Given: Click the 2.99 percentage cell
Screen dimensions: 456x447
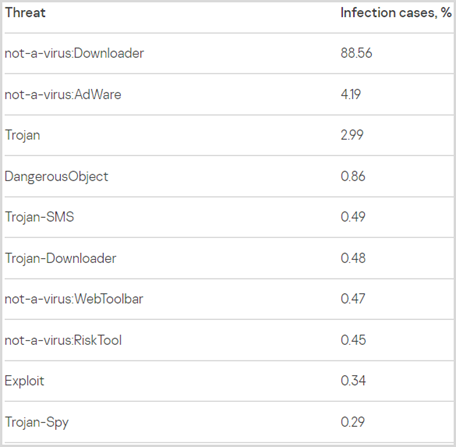Looking at the screenshot, I should coord(352,135).
